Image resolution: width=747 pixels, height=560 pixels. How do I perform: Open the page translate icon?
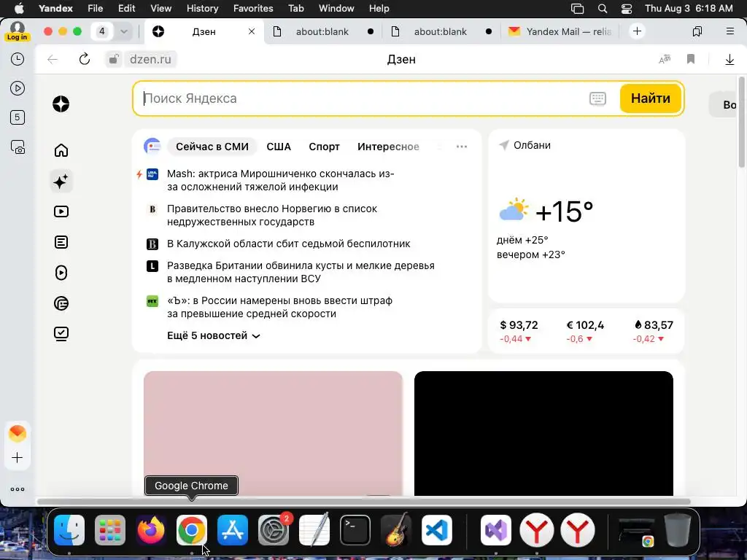pyautogui.click(x=665, y=59)
